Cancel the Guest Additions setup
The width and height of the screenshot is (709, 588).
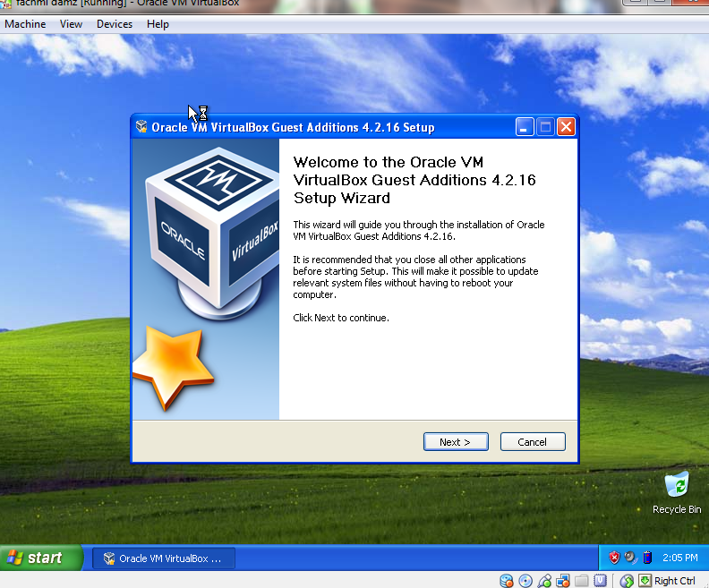(533, 441)
